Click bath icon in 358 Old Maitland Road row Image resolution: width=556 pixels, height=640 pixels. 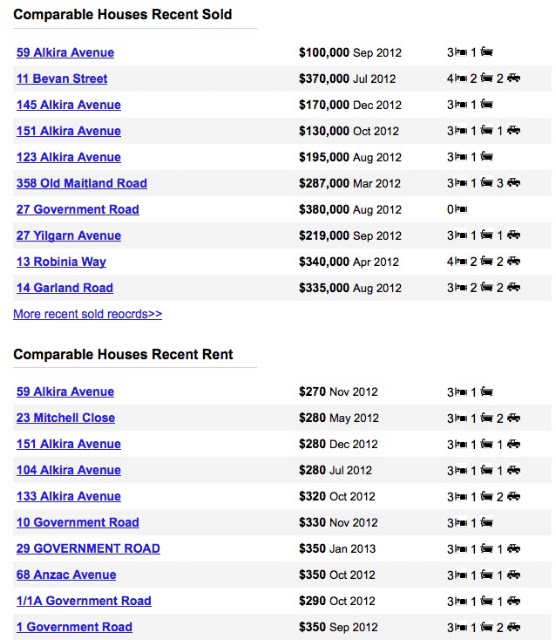click(487, 182)
